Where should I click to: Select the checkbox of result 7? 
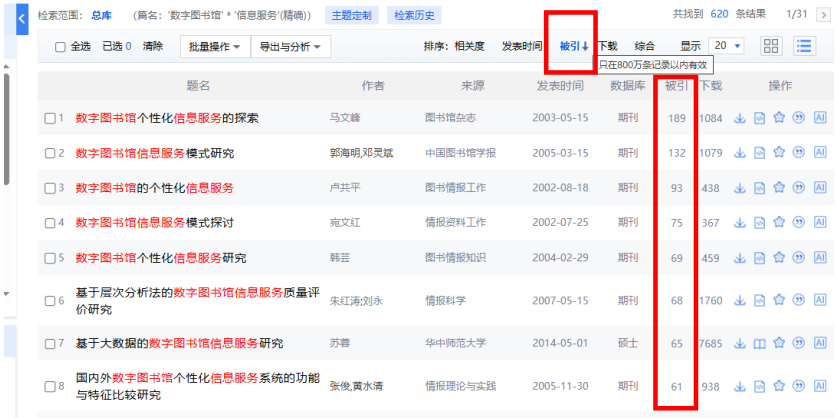click(50, 344)
